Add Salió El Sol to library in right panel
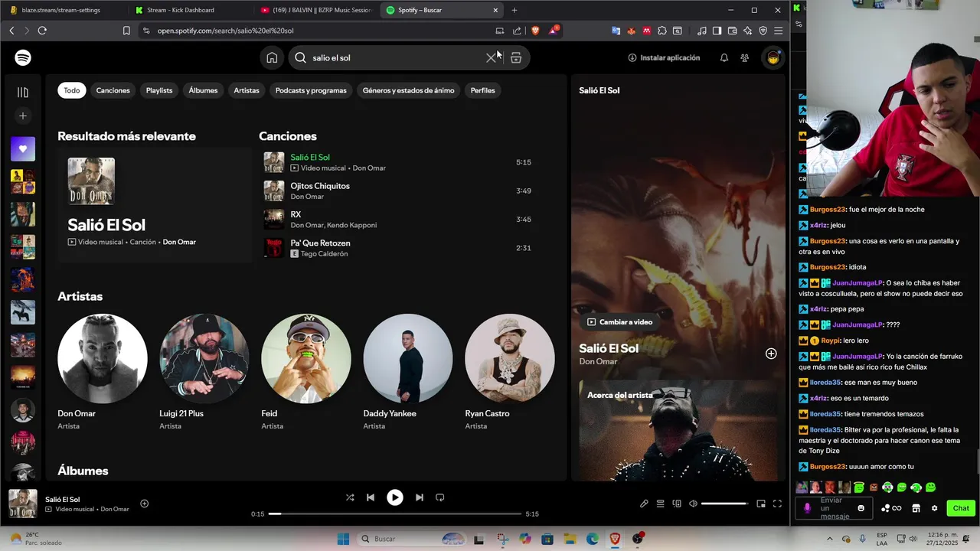 click(771, 354)
